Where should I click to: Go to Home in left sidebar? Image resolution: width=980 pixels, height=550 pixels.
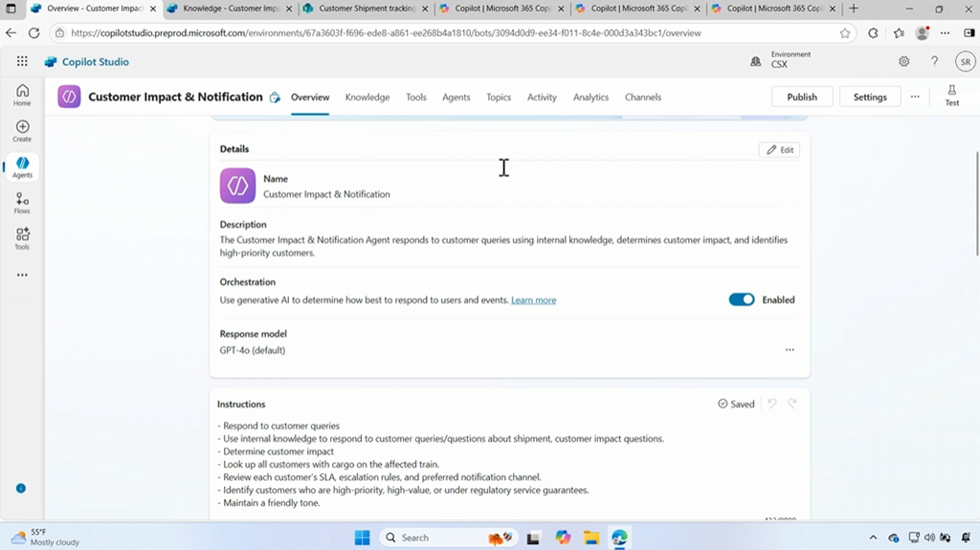tap(22, 95)
